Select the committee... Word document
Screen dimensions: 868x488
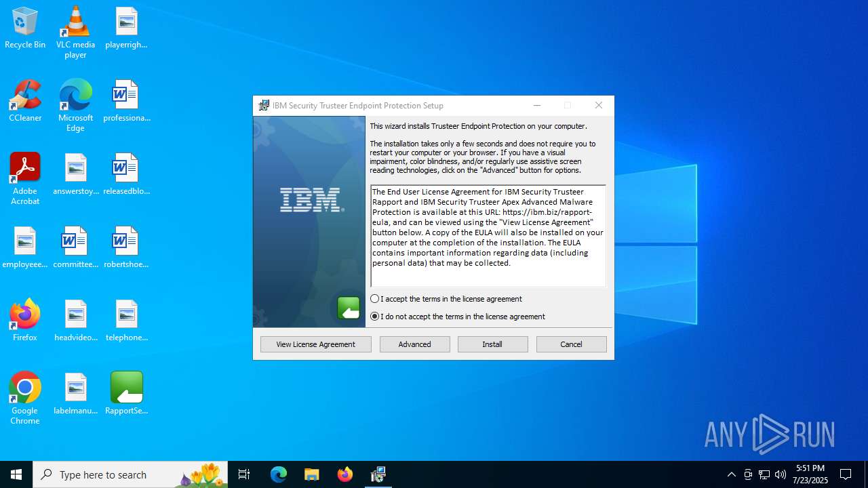[75, 248]
